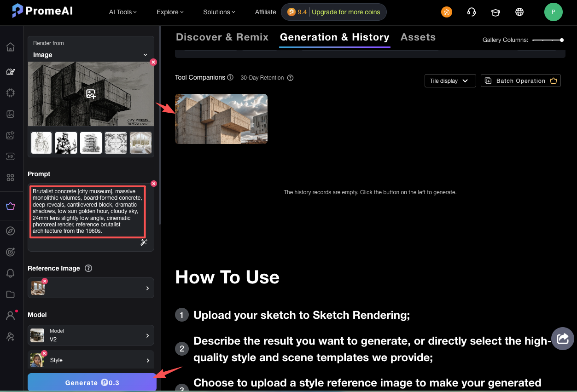Image resolution: width=577 pixels, height=392 pixels.
Task: Open the target sidebar icon
Action: pos(10,252)
